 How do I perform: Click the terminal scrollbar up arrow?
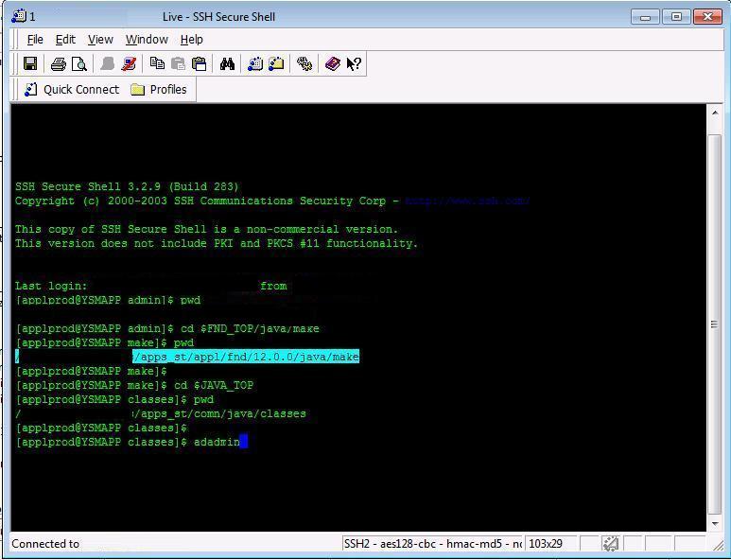tap(715, 113)
